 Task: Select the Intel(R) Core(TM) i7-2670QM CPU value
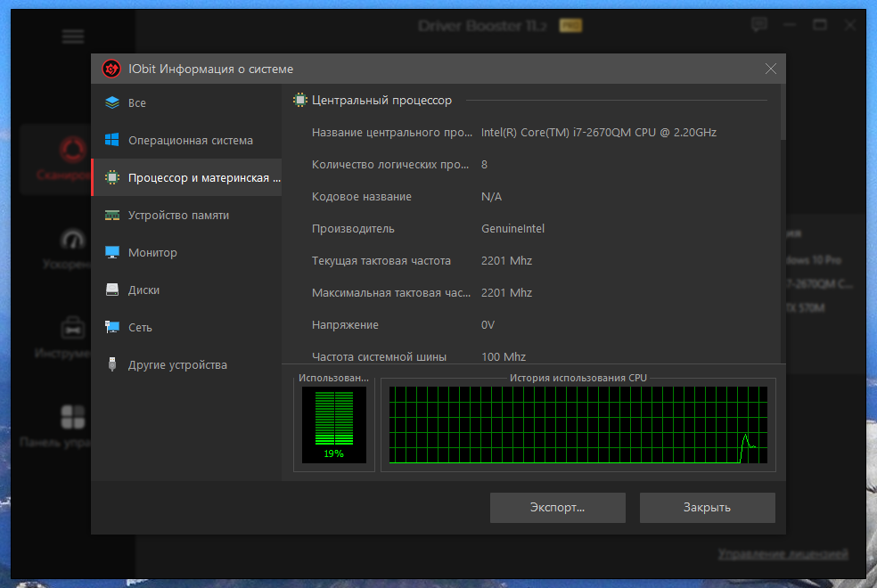(598, 133)
